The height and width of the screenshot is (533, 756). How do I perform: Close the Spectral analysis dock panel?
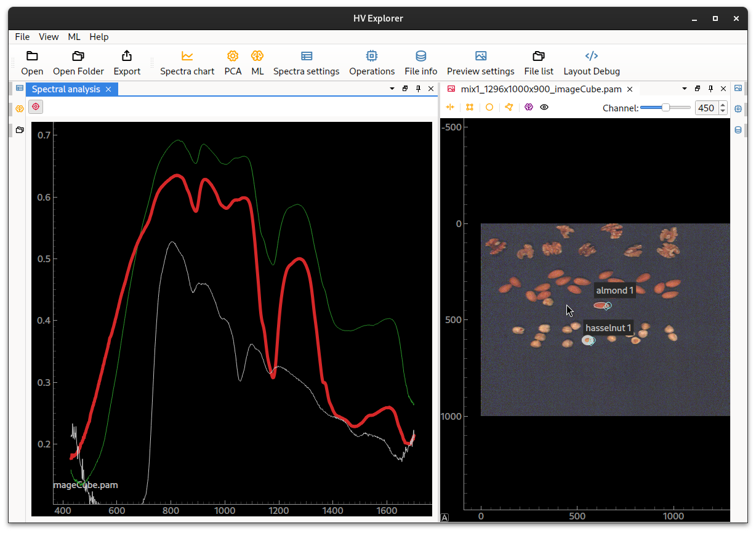coord(431,89)
